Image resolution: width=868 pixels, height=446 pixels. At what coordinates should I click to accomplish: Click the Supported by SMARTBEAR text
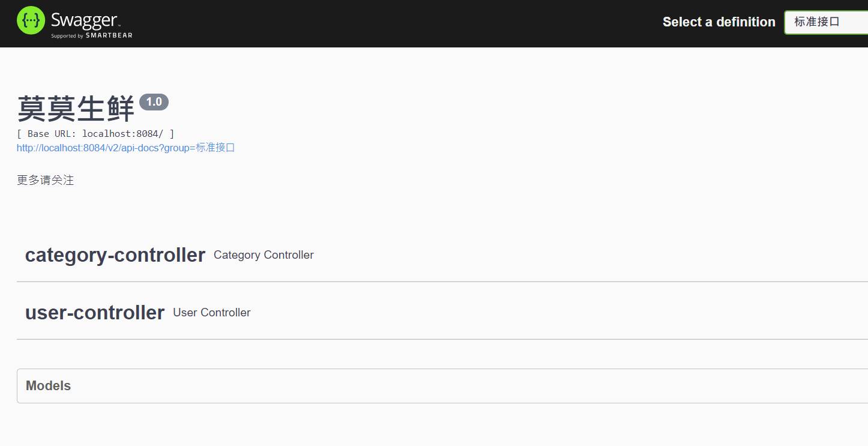(x=92, y=36)
